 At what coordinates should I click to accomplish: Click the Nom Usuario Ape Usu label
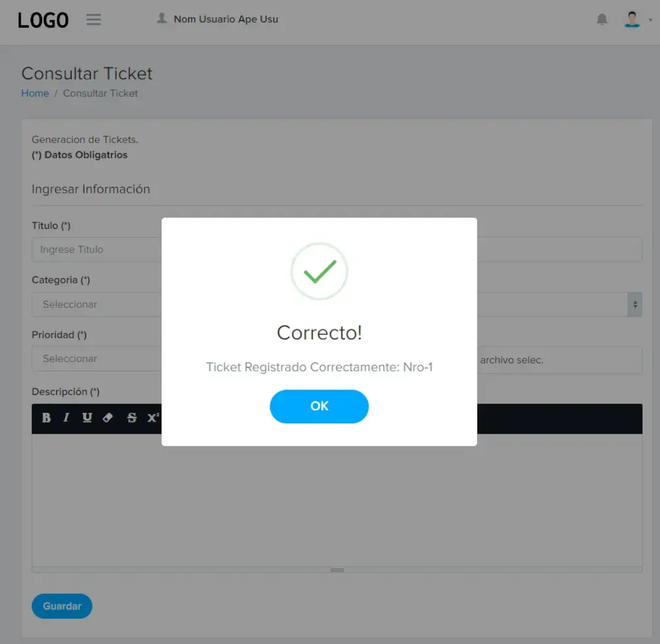point(226,19)
